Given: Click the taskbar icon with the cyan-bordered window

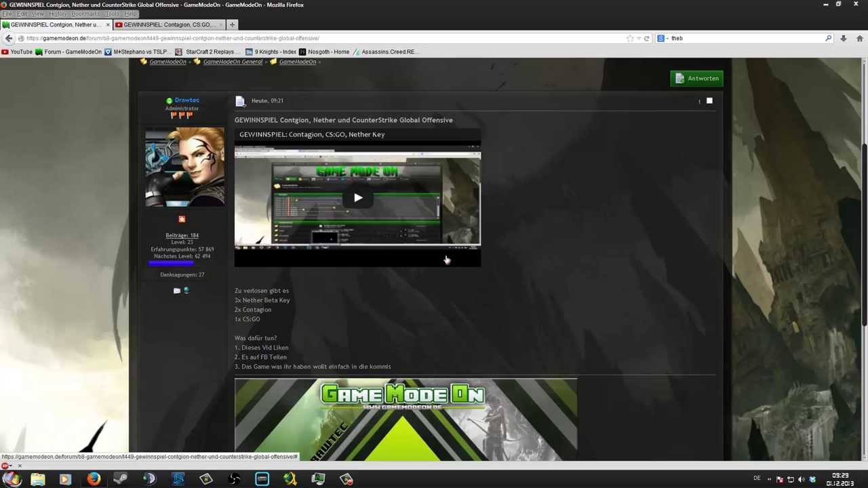Looking at the screenshot, I should 262,479.
